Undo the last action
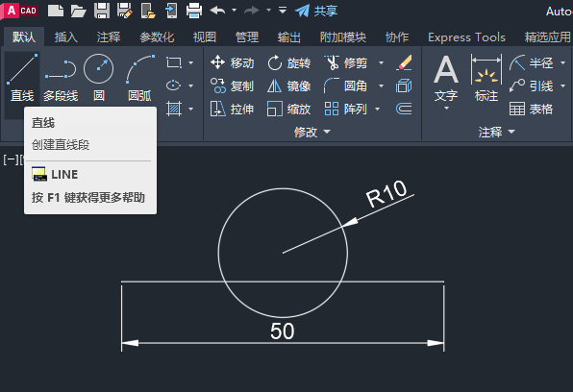The height and width of the screenshot is (392, 573). tap(218, 11)
